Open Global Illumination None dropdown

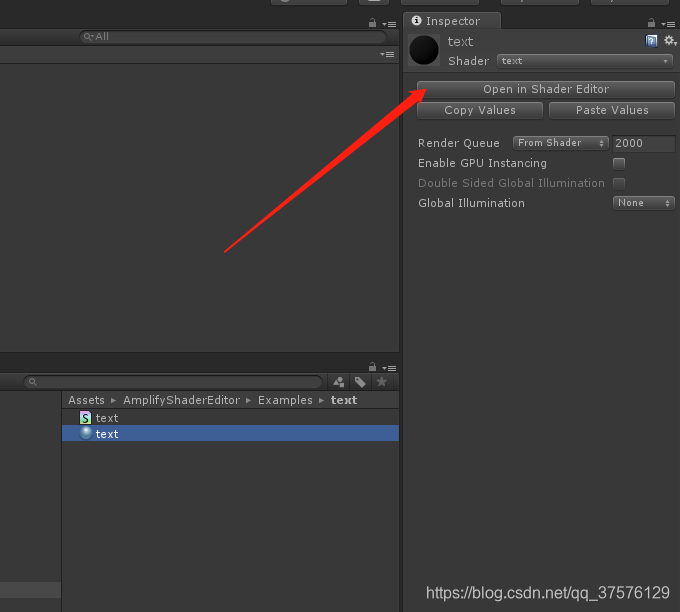644,203
